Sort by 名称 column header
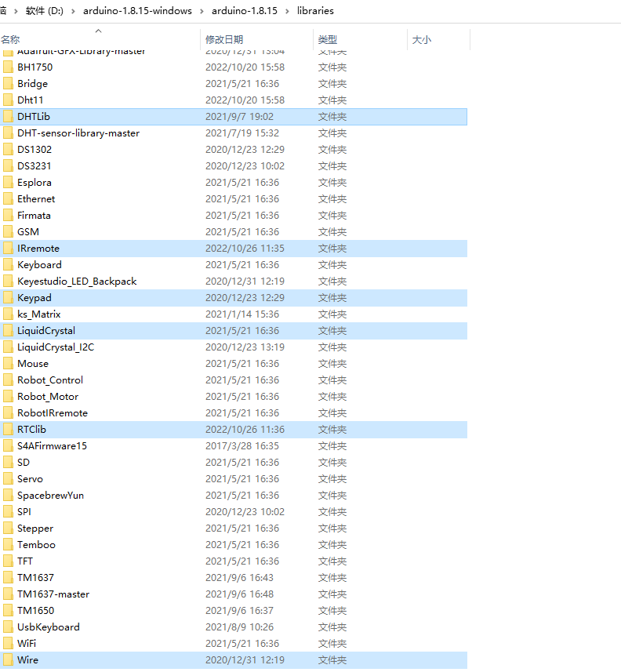 point(10,40)
